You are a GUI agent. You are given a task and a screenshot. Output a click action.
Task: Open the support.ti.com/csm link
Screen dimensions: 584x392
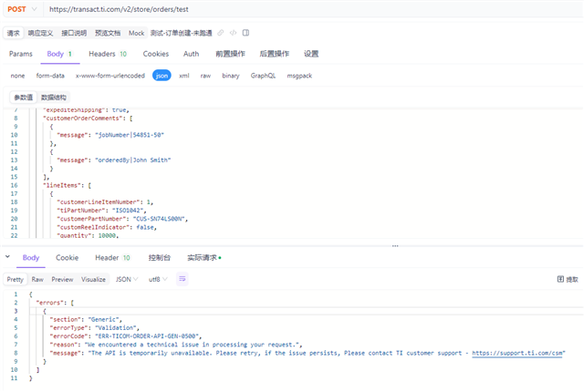coord(517,353)
